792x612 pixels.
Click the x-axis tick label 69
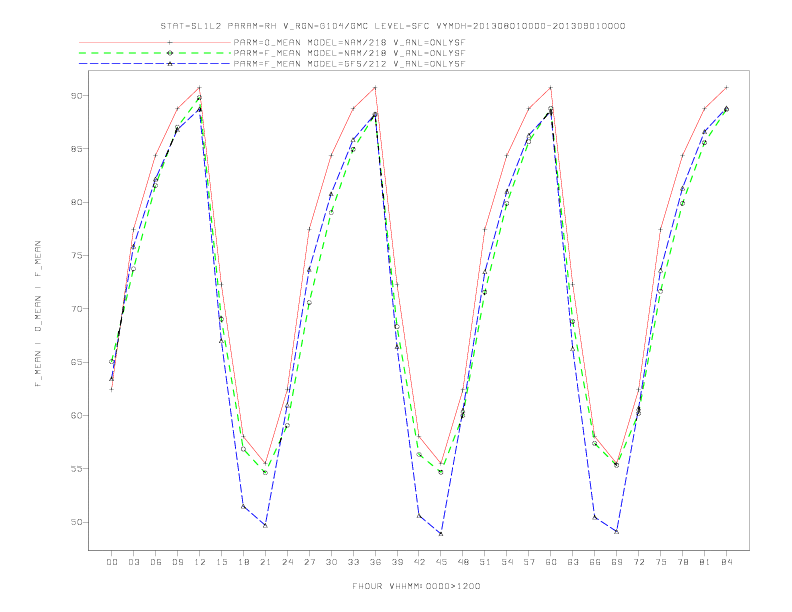coord(617,562)
